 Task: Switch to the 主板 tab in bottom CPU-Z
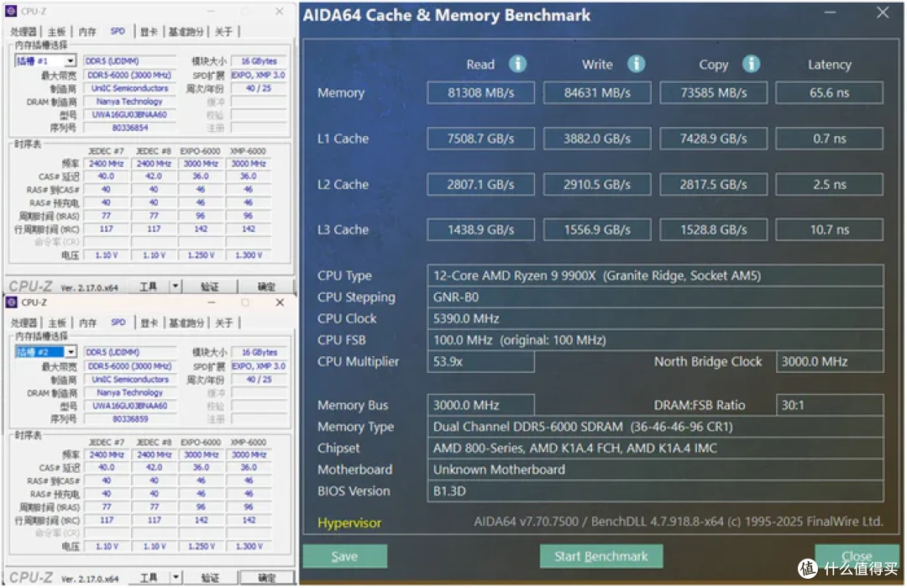(57, 323)
